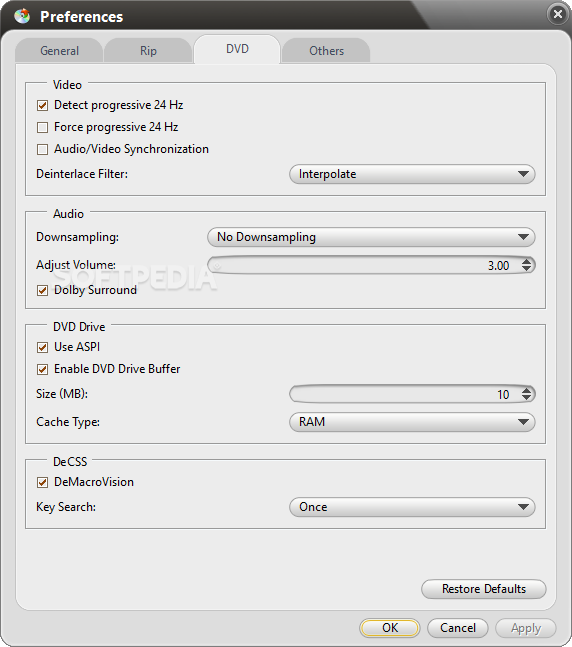Enable Force progressive 24 Hz
Viewport: 572px width, 647px height.
point(43,127)
